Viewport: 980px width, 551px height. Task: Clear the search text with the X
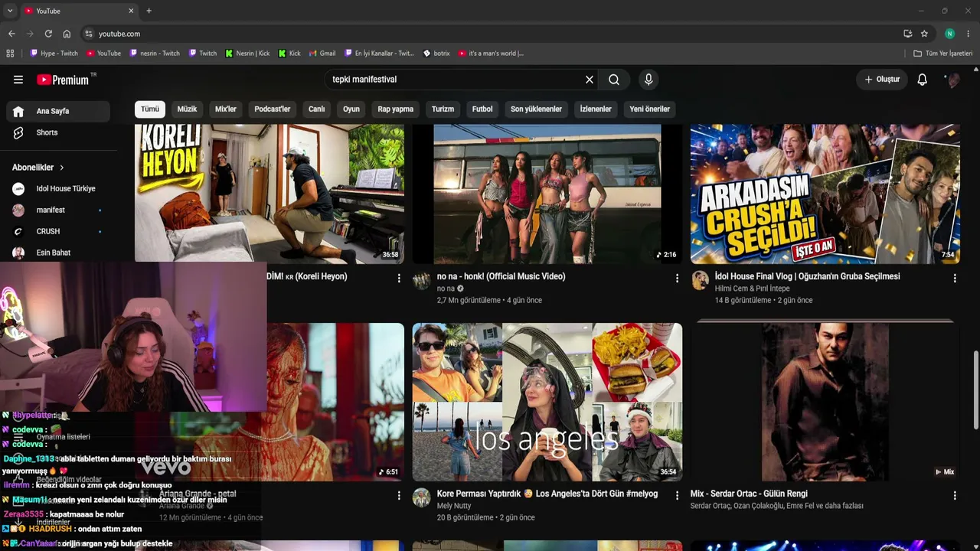590,80
